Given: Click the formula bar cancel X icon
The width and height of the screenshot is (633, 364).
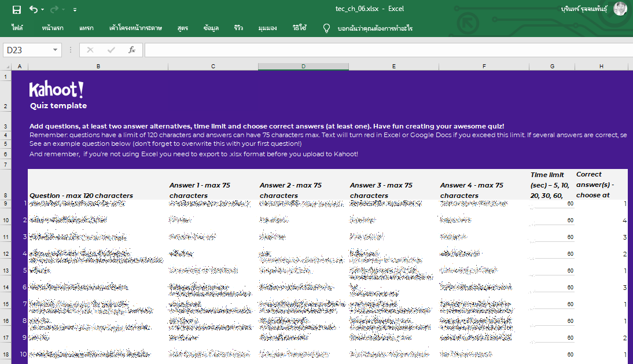Looking at the screenshot, I should [90, 50].
